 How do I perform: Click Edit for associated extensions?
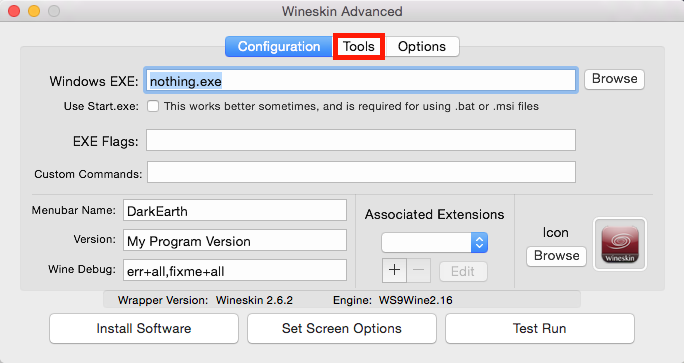click(463, 271)
